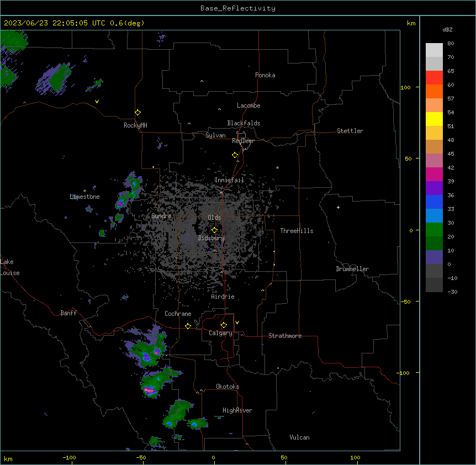Click the dBZ legend heading
This screenshot has width=476, height=465.
447,29
